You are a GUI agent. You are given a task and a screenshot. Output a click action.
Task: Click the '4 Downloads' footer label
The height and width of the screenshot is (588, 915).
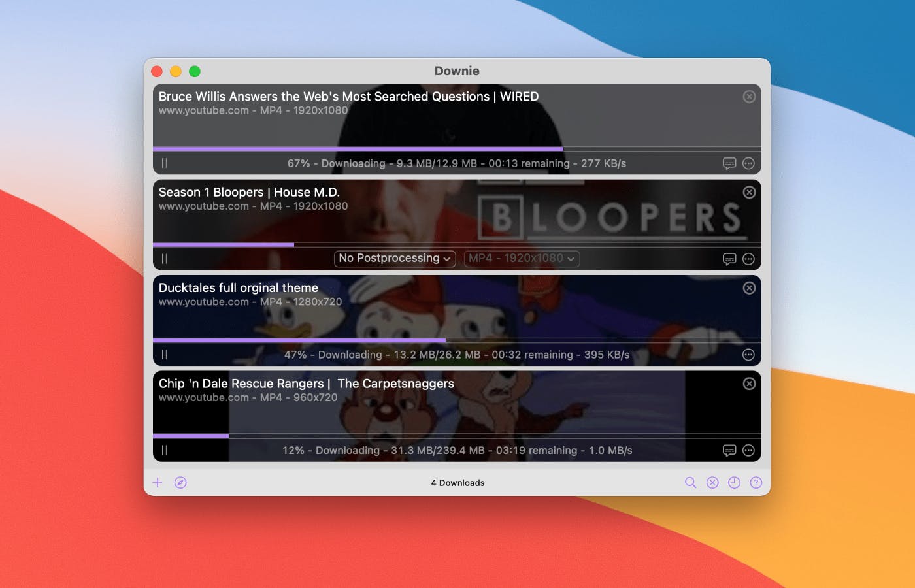pos(457,483)
